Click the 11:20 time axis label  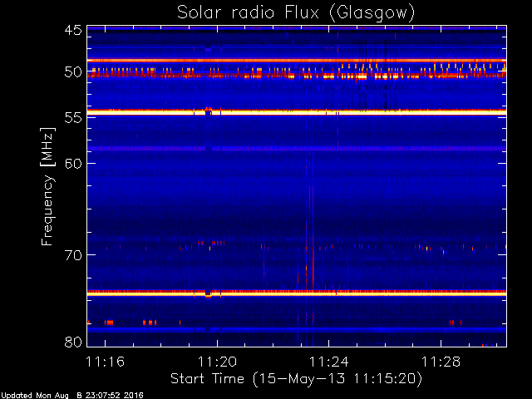[x=217, y=362]
